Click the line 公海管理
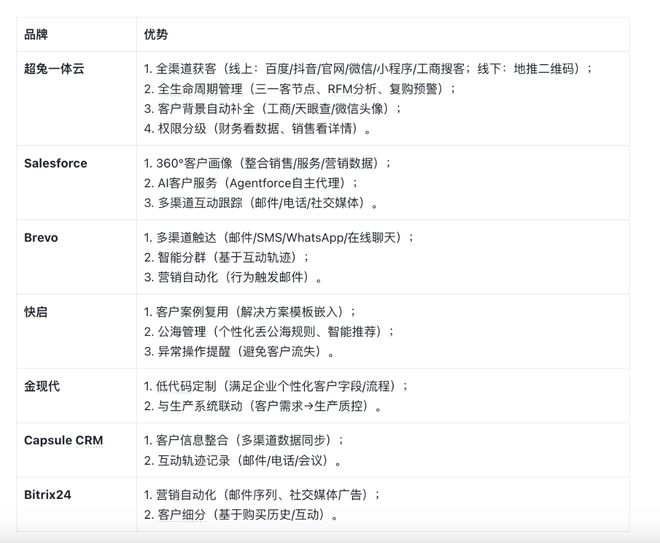 pyautogui.click(x=269, y=332)
